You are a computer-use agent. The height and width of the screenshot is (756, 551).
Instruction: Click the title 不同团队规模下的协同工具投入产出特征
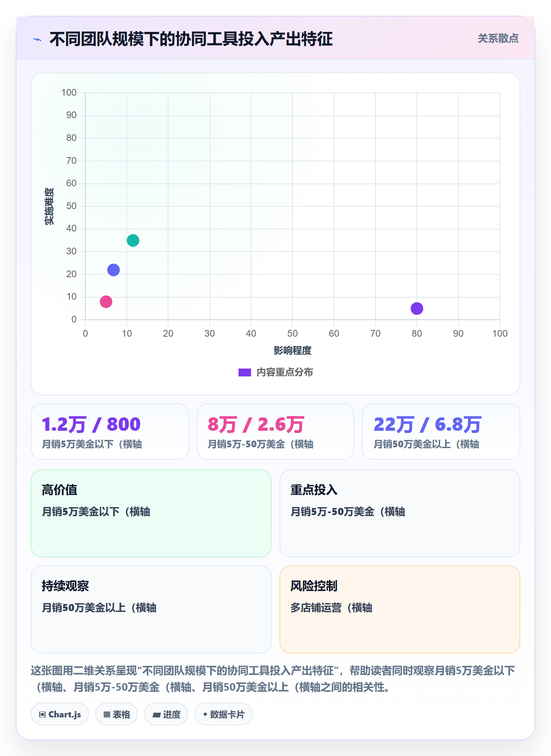(191, 39)
